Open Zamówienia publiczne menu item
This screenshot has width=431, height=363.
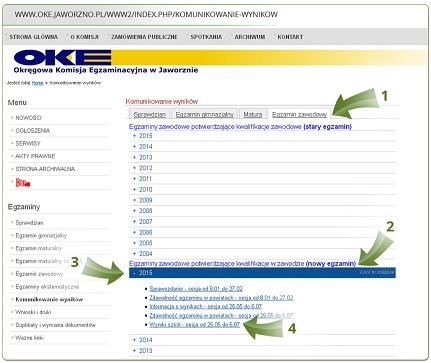point(144,37)
